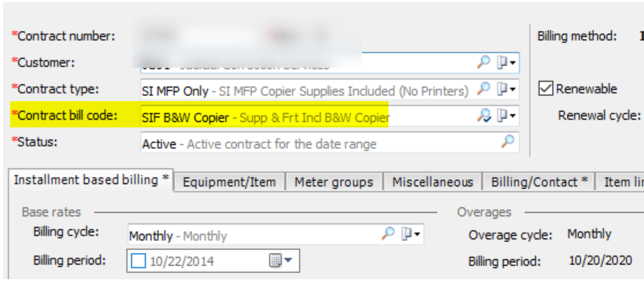The width and height of the screenshot is (644, 281).
Task: Expand the Billing cycle flag dropdown
Action: point(411,234)
